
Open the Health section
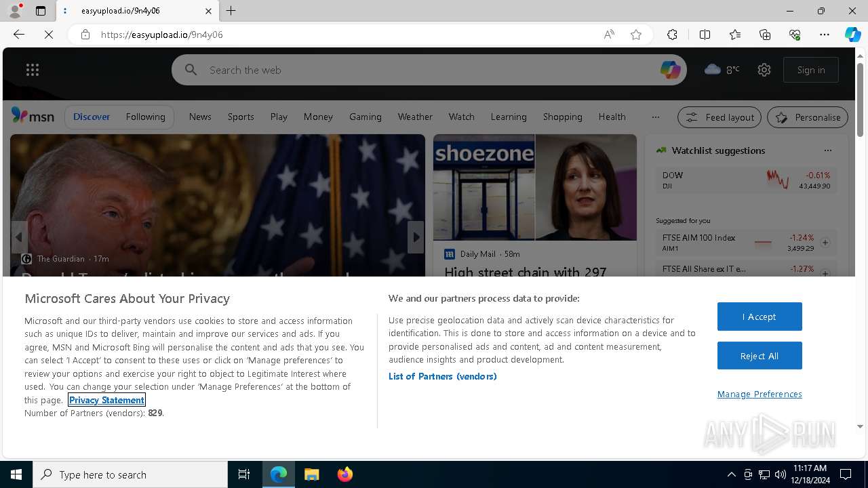612,117
